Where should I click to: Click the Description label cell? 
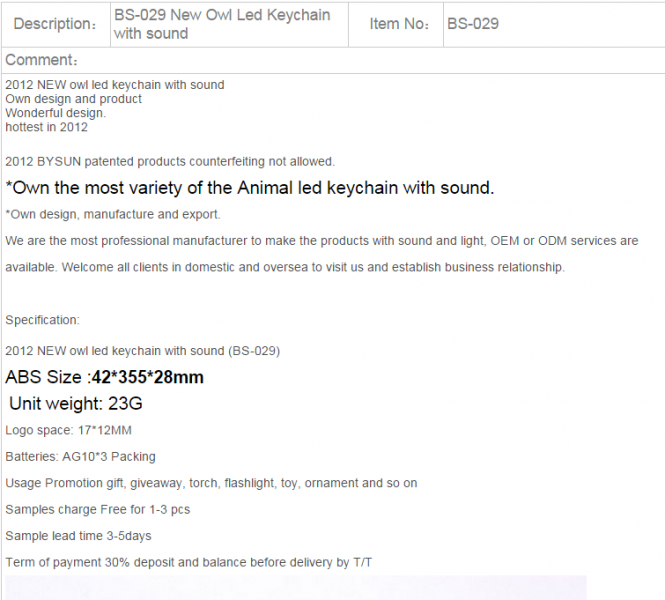pyautogui.click(x=55, y=24)
